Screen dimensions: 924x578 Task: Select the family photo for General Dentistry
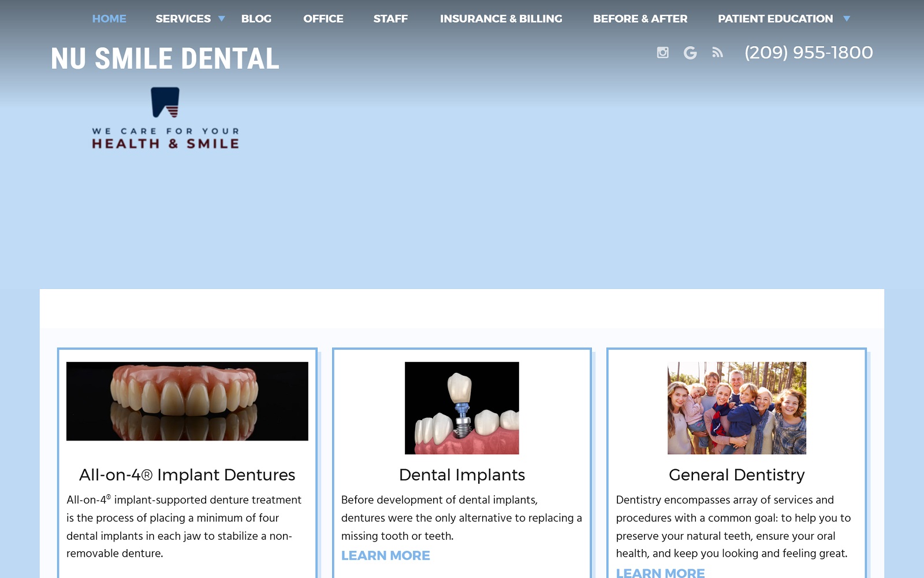pos(736,408)
